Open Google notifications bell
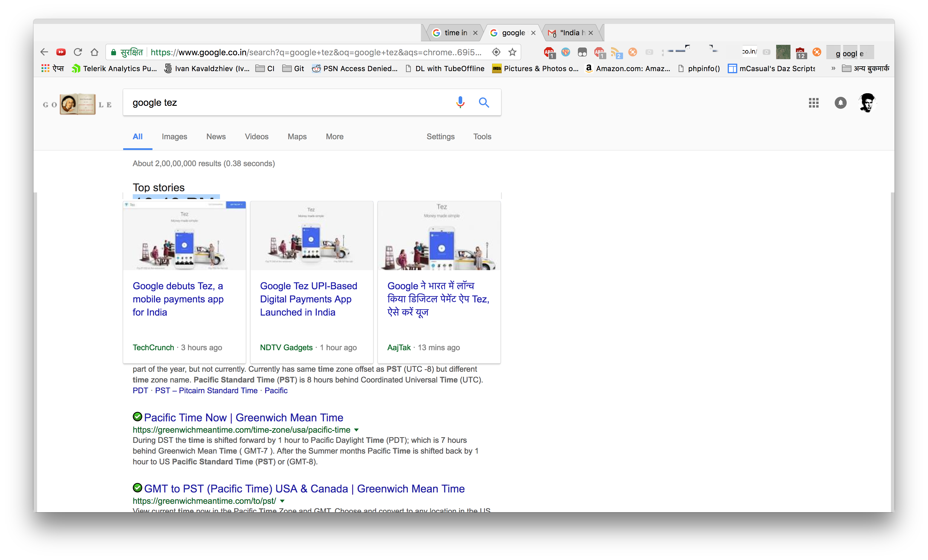 (x=840, y=103)
